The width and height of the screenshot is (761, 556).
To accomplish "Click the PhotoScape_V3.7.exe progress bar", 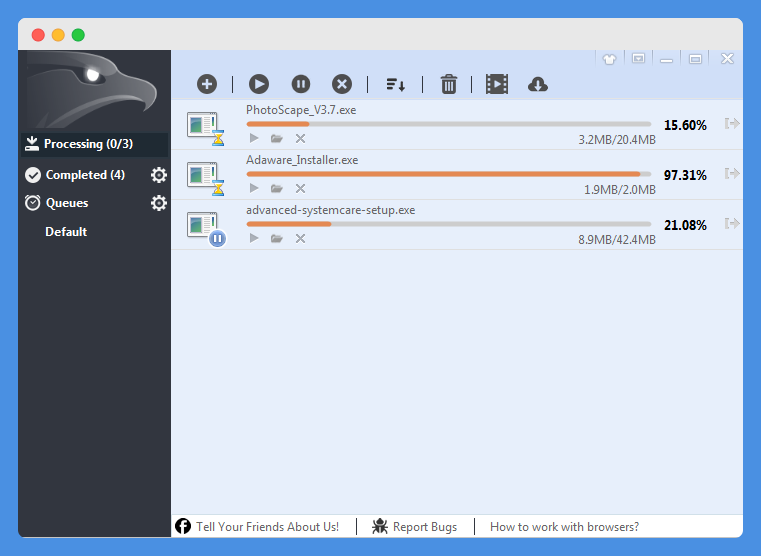I will 448,124.
